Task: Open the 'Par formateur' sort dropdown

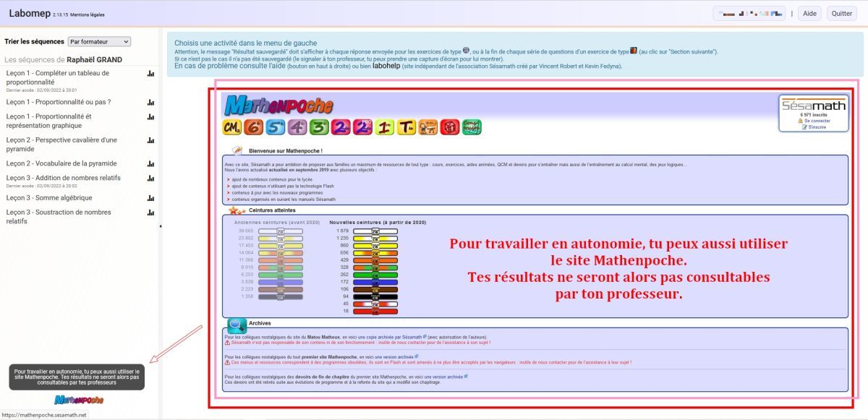Action: [x=99, y=42]
